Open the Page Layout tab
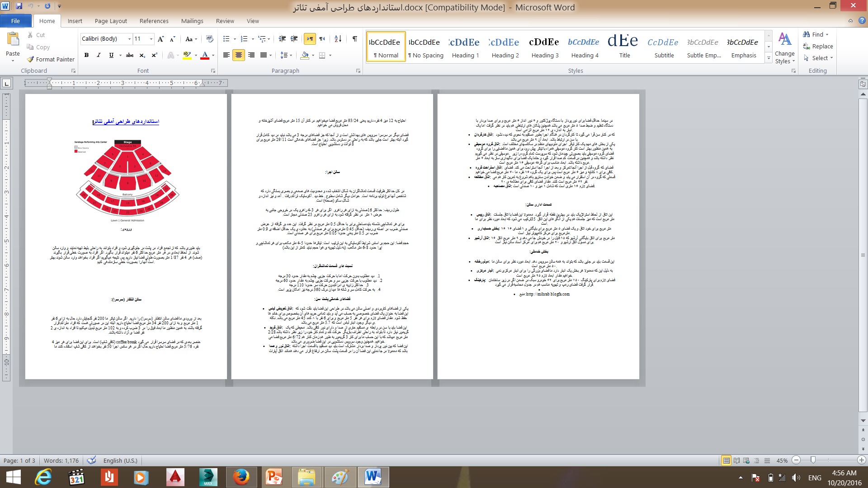The height and width of the screenshot is (488, 868). pos(111,21)
